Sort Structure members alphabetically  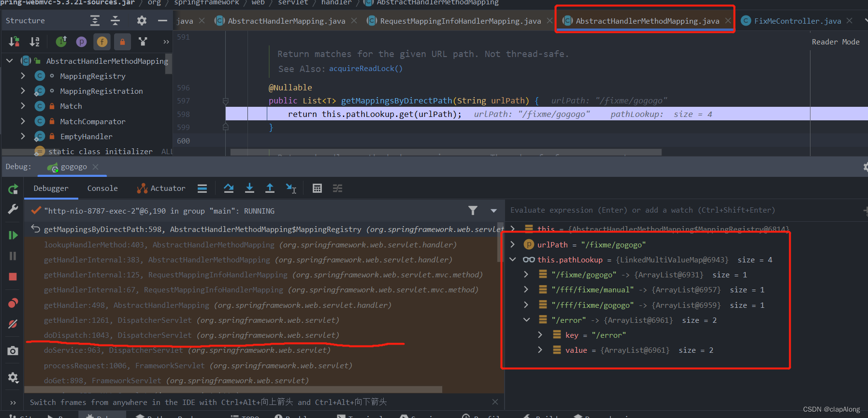pos(34,42)
